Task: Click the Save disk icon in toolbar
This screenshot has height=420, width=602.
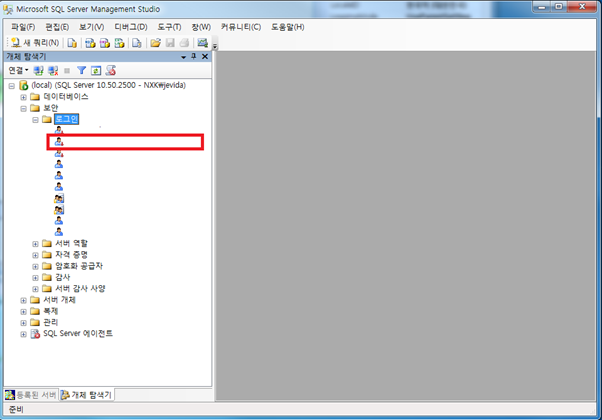Action: (170, 43)
